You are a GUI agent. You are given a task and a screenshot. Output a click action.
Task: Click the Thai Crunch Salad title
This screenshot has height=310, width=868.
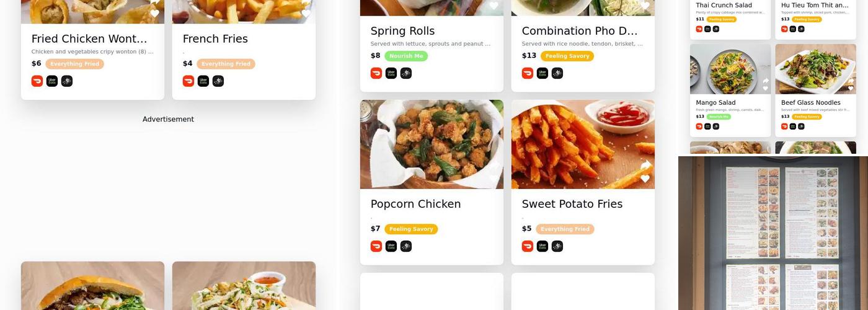[724, 5]
